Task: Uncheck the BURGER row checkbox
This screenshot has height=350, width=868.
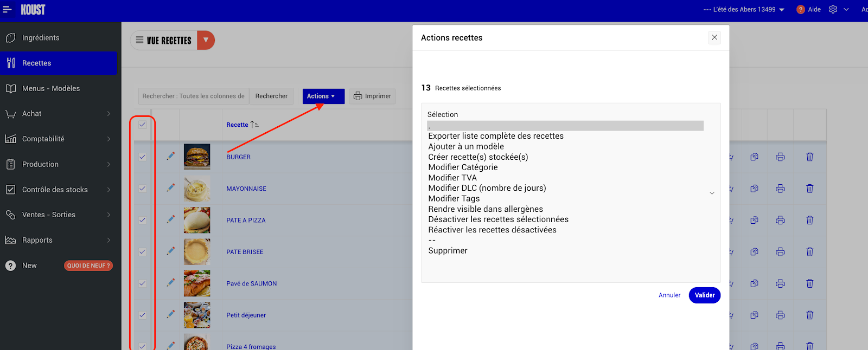Action: 142,157
